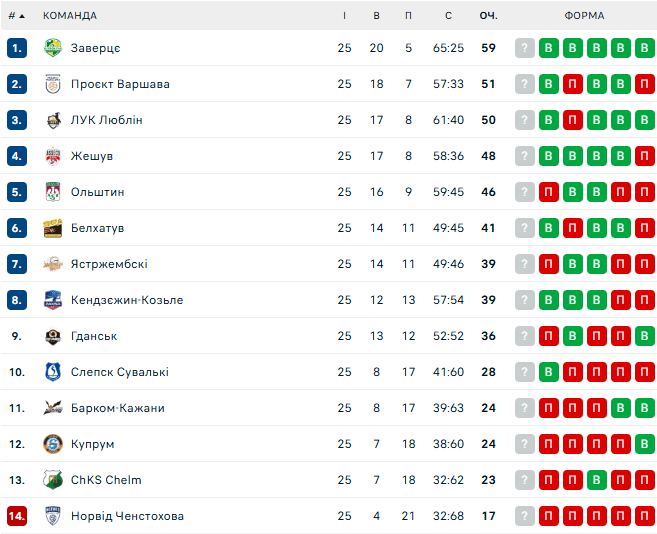Click the question mark form badge for Заверцє
657x534 pixels.
(525, 48)
